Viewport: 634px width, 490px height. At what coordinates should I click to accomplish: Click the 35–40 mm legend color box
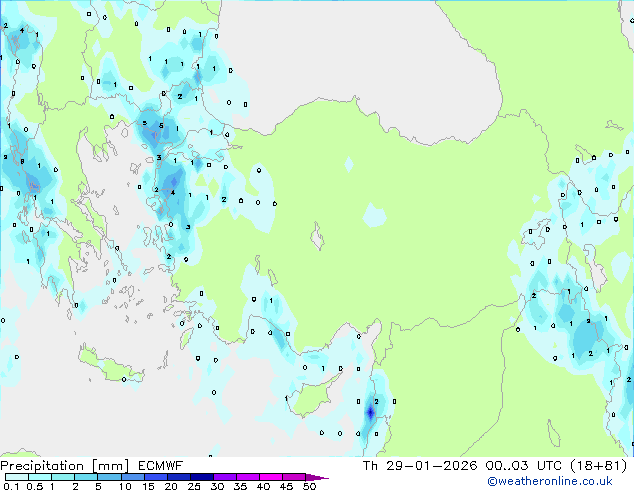[247, 477]
